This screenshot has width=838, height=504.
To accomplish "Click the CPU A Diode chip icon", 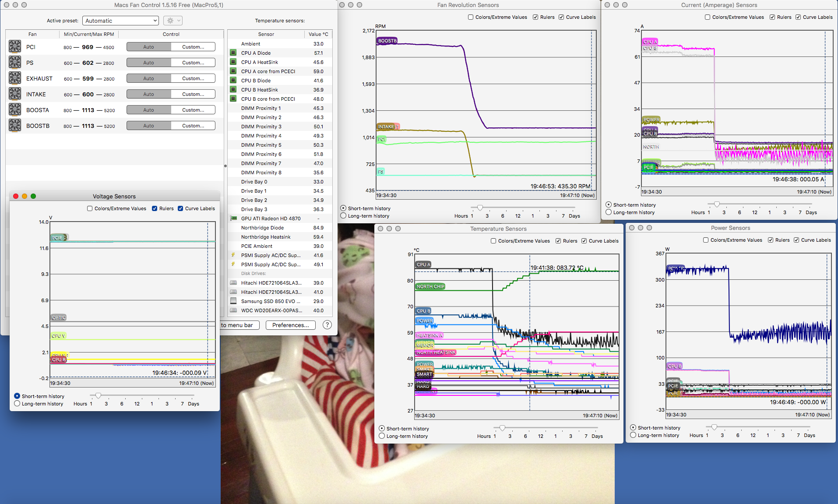I will [x=233, y=53].
